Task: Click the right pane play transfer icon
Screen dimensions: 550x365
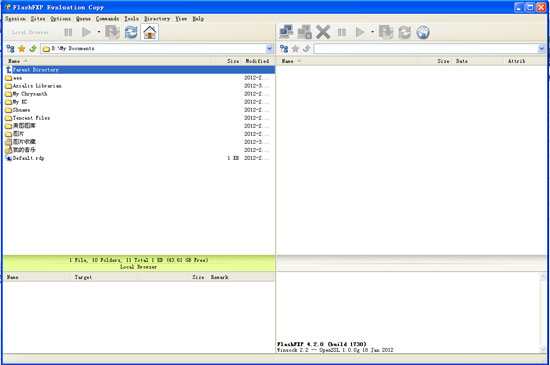Action: (360, 32)
